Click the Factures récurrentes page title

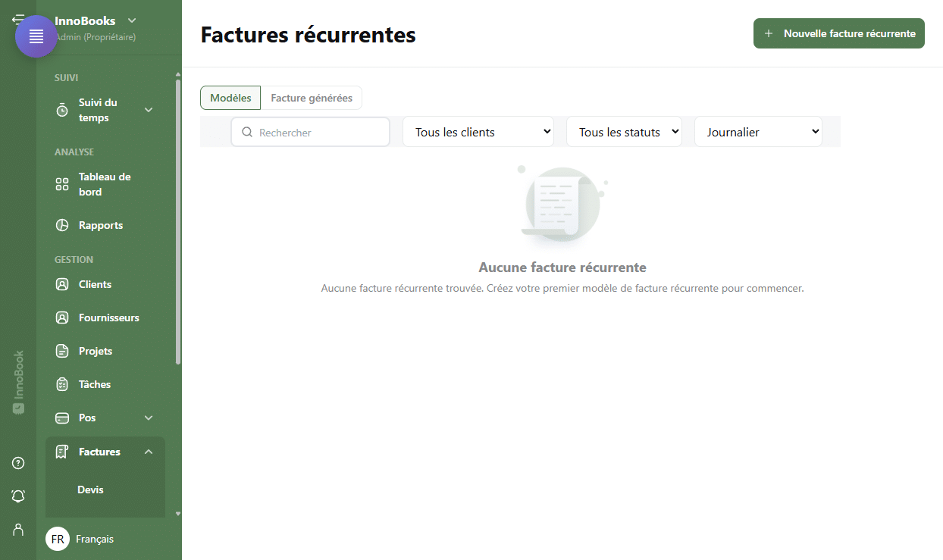point(308,34)
